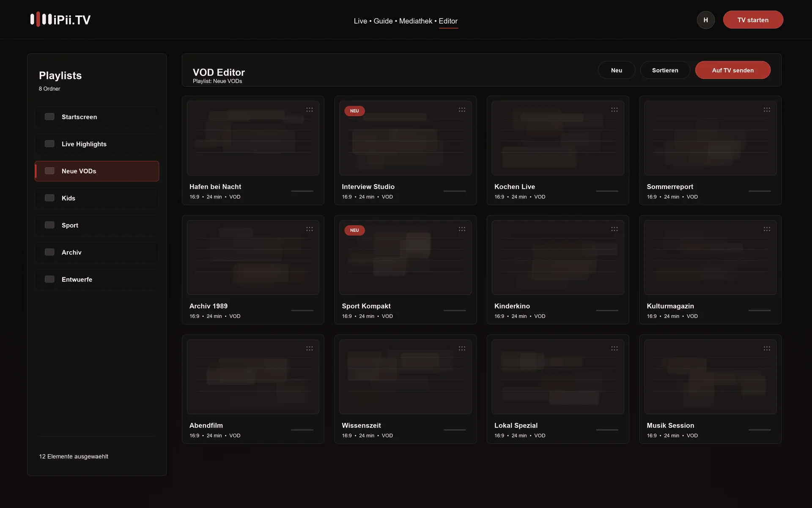The image size is (812, 508).
Task: Open the Musik Session thumbnail
Action: pos(710,377)
